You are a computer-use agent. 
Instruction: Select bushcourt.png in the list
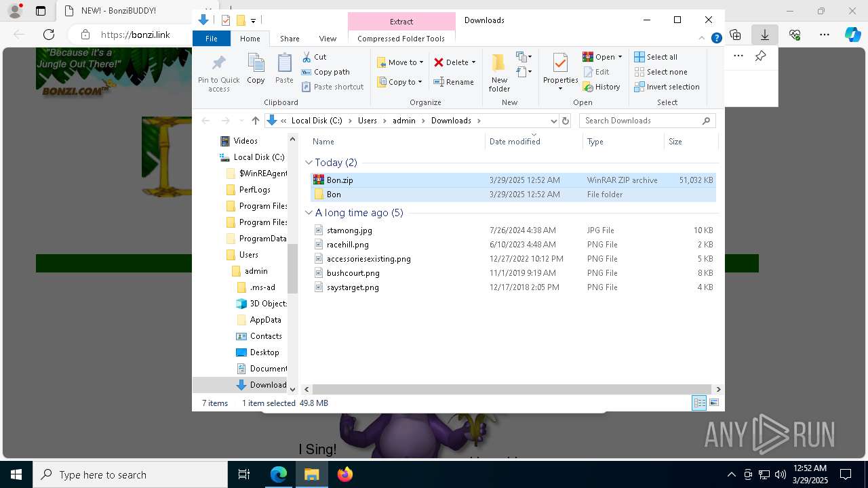[x=513, y=273]
